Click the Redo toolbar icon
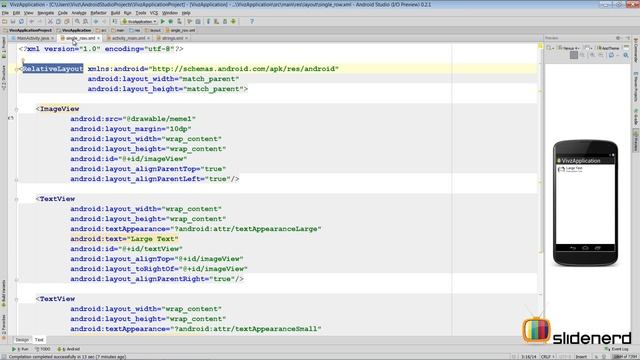This screenshot has width=640, height=360. coord(40,21)
